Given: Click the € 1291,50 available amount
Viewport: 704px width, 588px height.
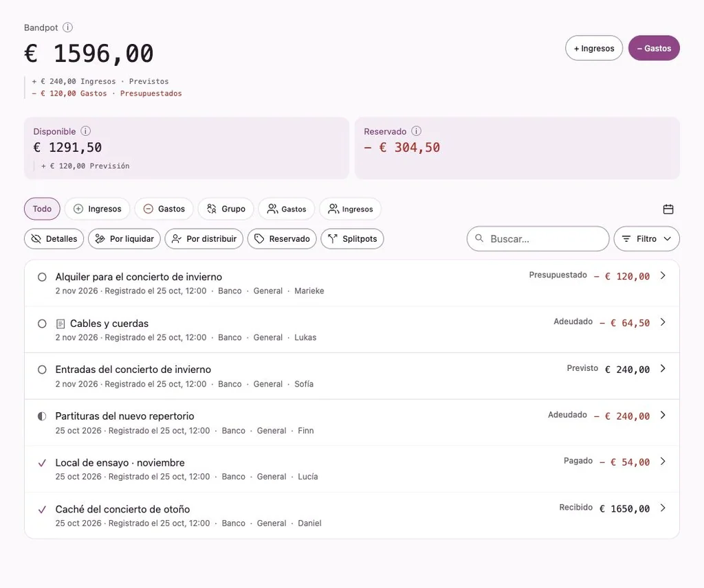Looking at the screenshot, I should 68,148.
